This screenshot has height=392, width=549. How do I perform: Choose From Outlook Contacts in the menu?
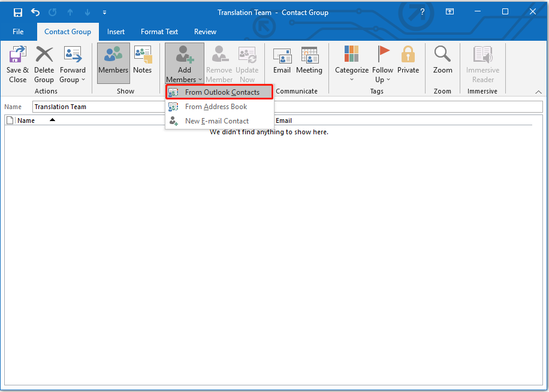click(219, 92)
